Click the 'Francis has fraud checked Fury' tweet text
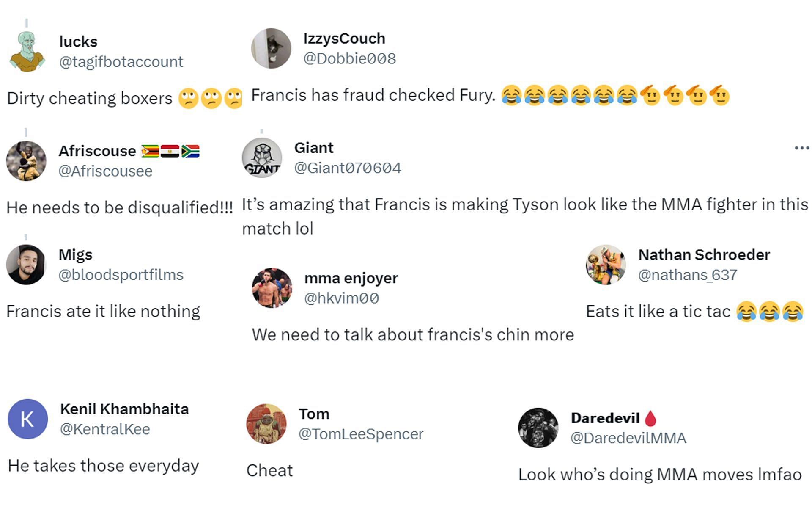Screen dimensions: 812x508 (x=373, y=95)
